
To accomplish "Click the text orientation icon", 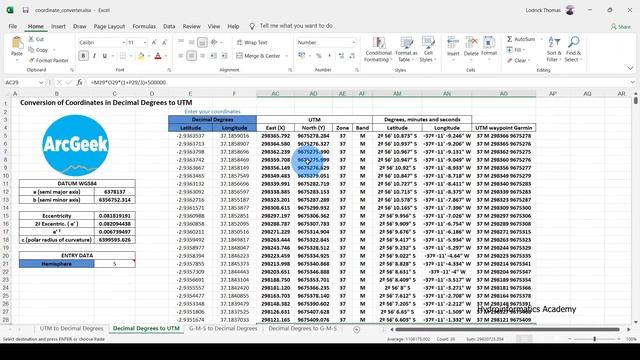I will click(214, 42).
